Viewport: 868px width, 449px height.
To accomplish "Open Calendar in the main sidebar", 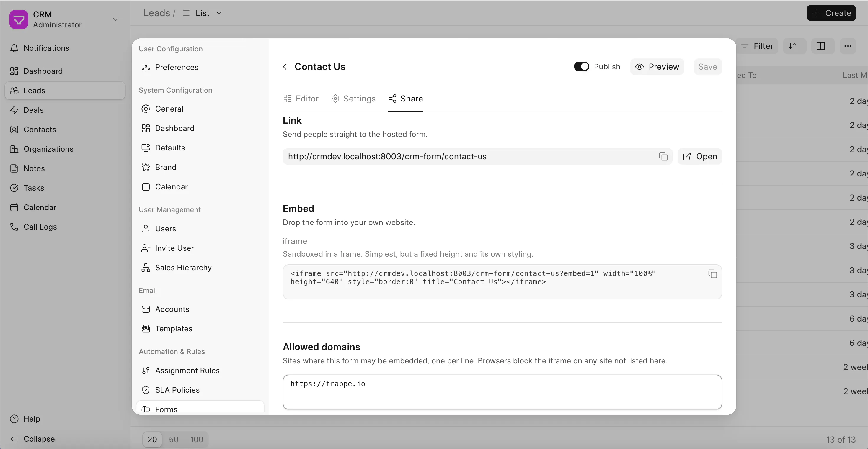I will click(x=65, y=207).
